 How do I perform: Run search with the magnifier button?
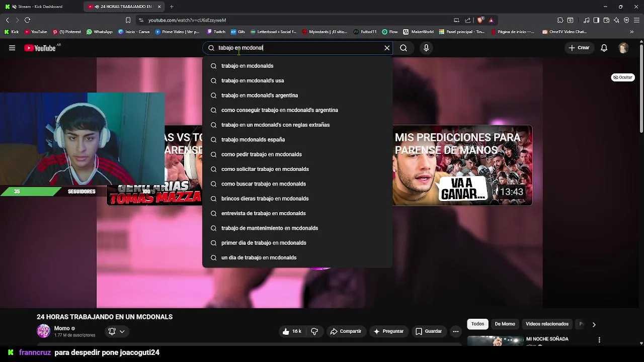coord(404,48)
